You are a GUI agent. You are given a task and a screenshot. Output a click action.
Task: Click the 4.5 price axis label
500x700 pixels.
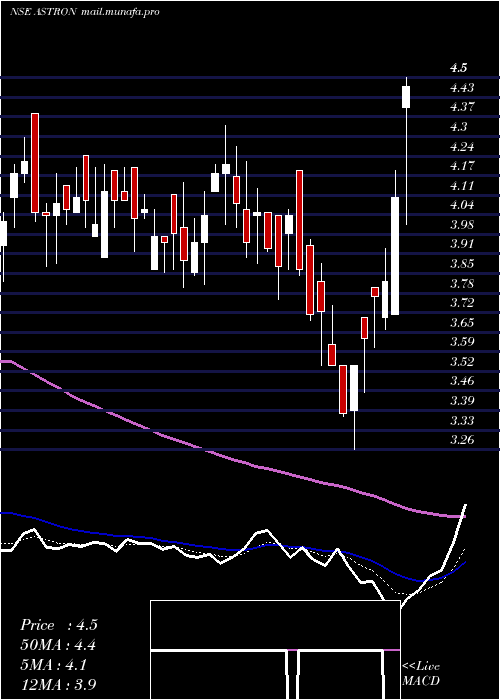(x=458, y=68)
